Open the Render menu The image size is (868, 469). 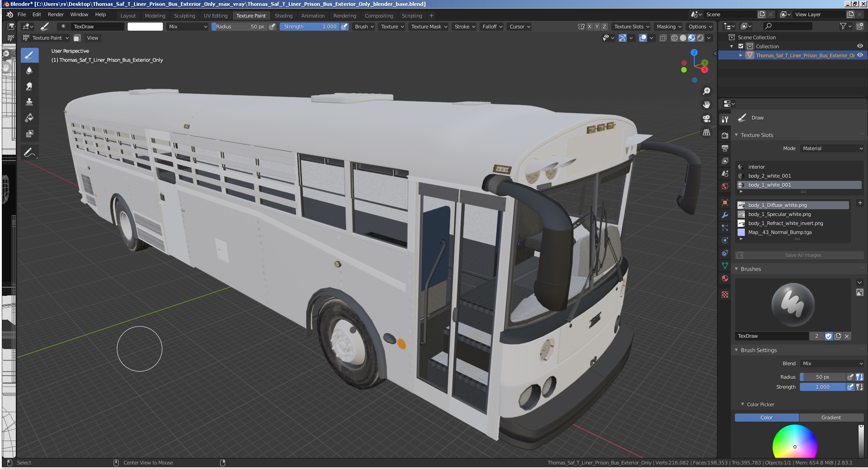[x=56, y=14]
